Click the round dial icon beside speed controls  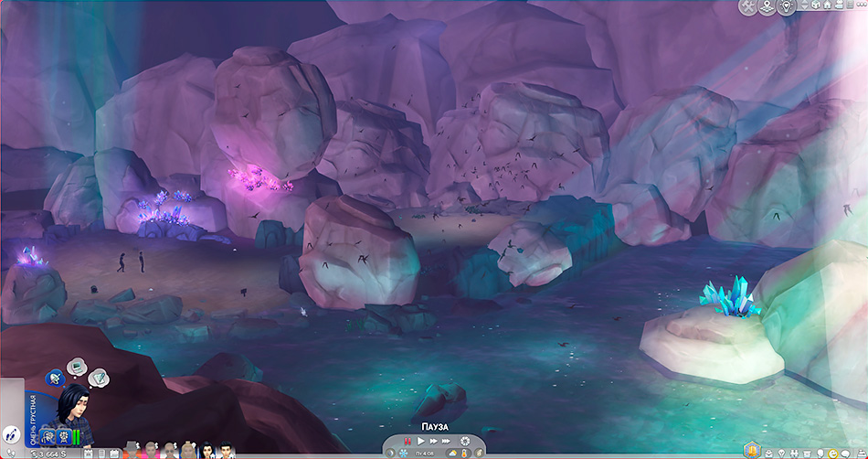(x=465, y=441)
